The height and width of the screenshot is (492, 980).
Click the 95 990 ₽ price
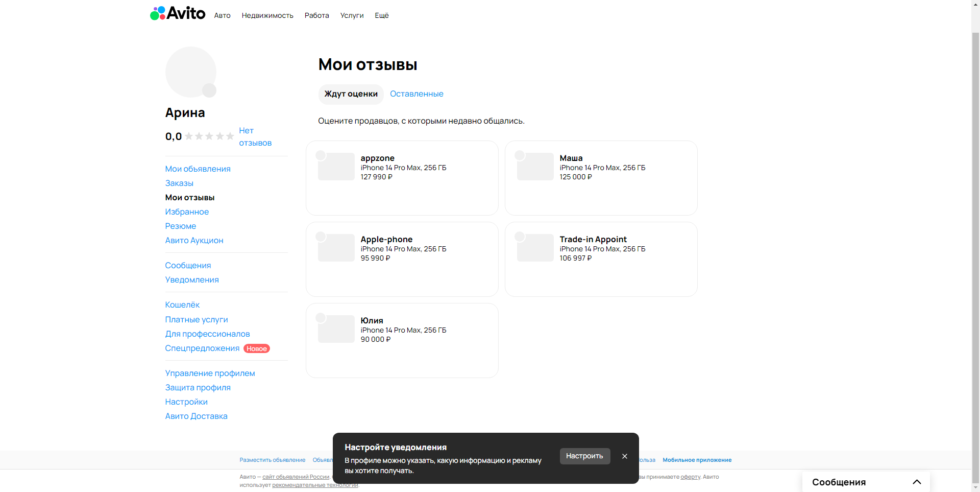(x=375, y=259)
